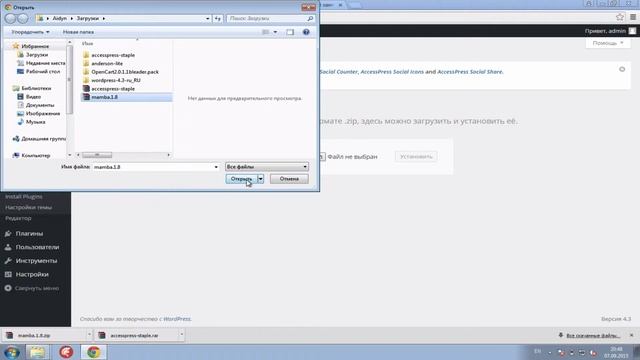Dismiss the AccessPress notice
Screen dimensions: 640x360
tap(622, 69)
